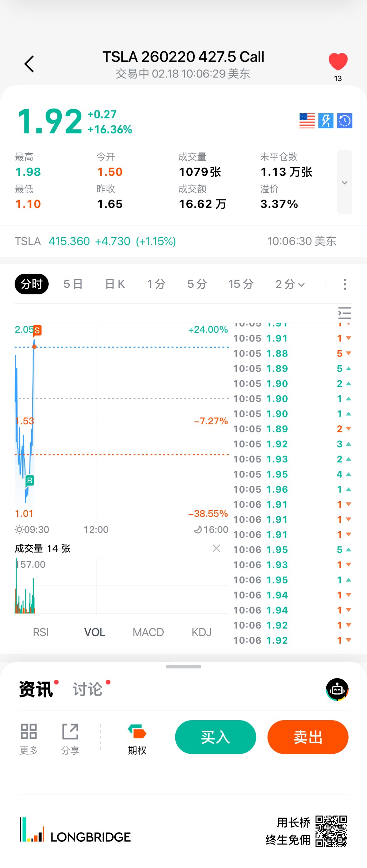Switch to the 日K chart tab
367x868 pixels.
pyautogui.click(x=115, y=284)
